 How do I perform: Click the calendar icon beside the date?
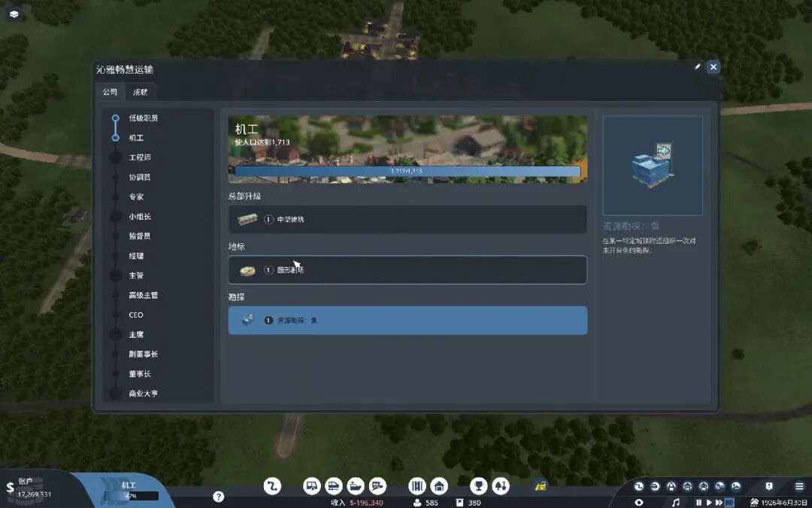(754, 502)
